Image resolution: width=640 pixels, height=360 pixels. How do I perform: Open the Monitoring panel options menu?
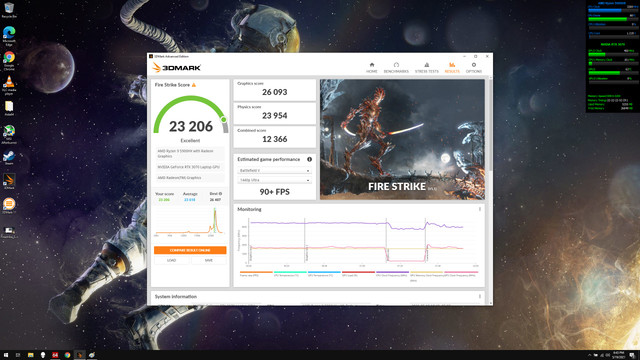480,209
